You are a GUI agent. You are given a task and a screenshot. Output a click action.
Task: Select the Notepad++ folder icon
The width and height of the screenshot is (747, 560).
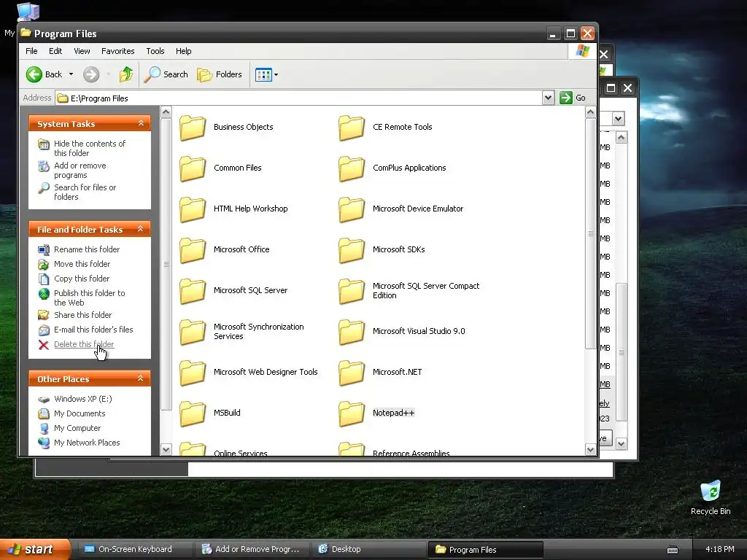pyautogui.click(x=352, y=413)
